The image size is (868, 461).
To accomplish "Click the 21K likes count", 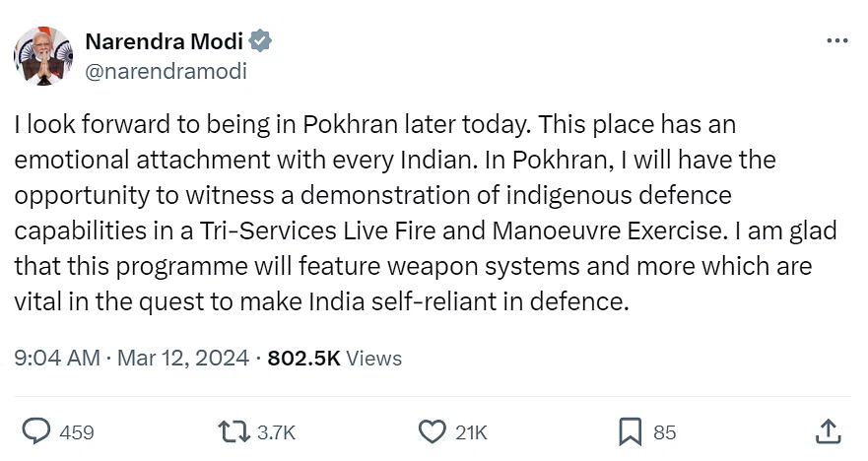I will click(472, 431).
